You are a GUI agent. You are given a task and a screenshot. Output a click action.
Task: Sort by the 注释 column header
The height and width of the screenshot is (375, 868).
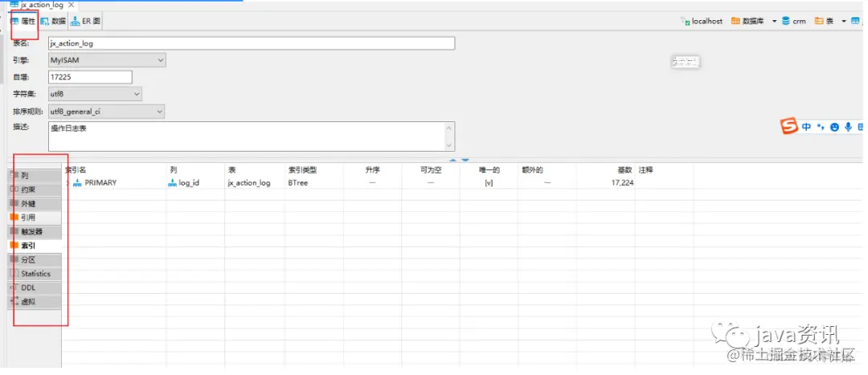click(646, 169)
